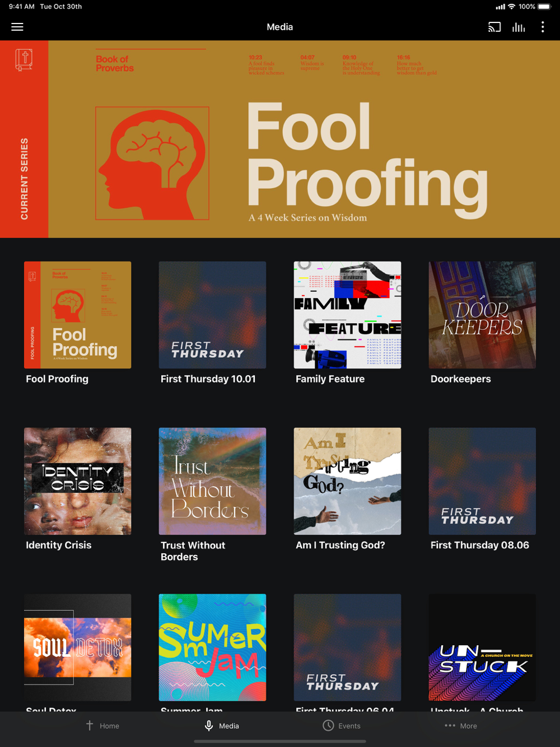Tap the battery indicator in status bar
Image resolution: width=560 pixels, height=747 pixels.
click(544, 7)
